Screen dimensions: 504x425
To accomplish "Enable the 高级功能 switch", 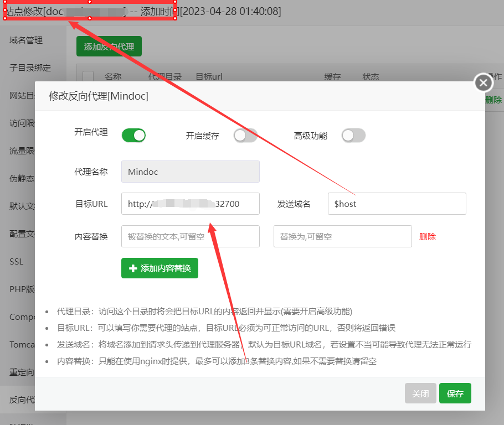I will pos(353,136).
